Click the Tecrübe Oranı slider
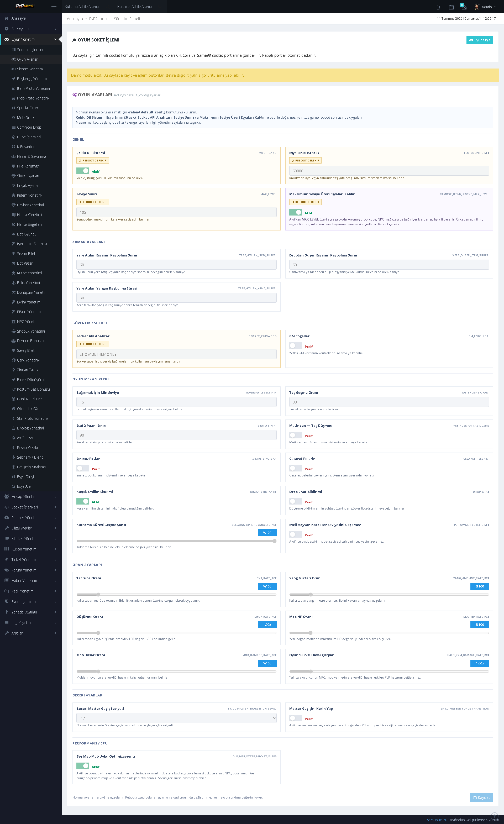This screenshot has width=504, height=824. (x=176, y=595)
